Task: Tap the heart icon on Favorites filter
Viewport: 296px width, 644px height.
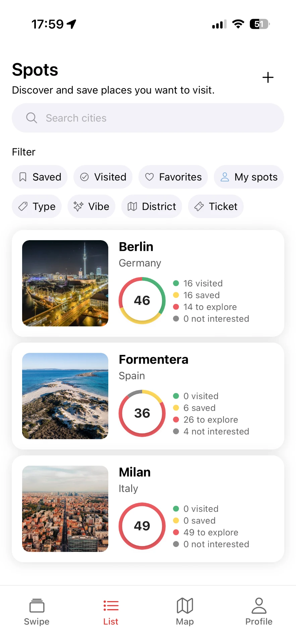Action: click(x=150, y=177)
